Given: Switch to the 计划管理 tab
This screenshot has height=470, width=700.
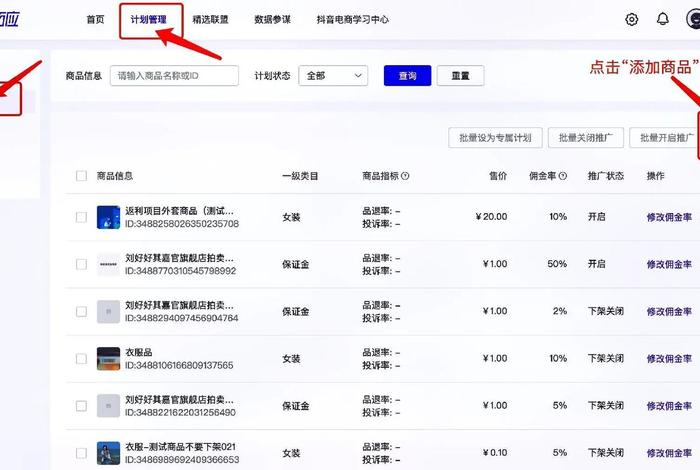Looking at the screenshot, I should click(x=149, y=19).
